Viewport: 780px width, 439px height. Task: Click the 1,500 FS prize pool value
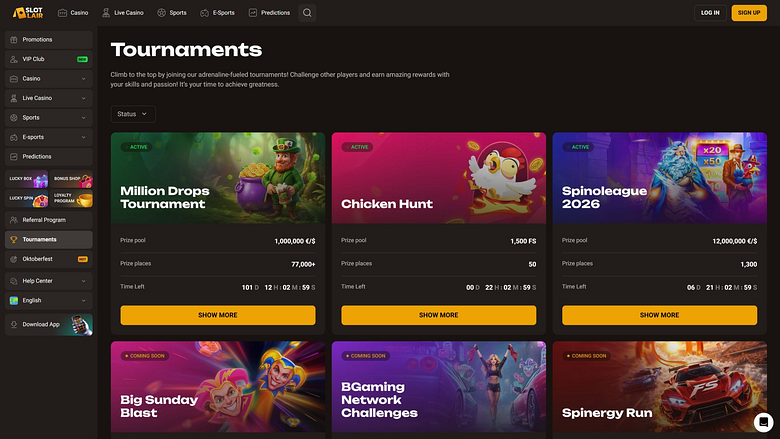tap(523, 241)
